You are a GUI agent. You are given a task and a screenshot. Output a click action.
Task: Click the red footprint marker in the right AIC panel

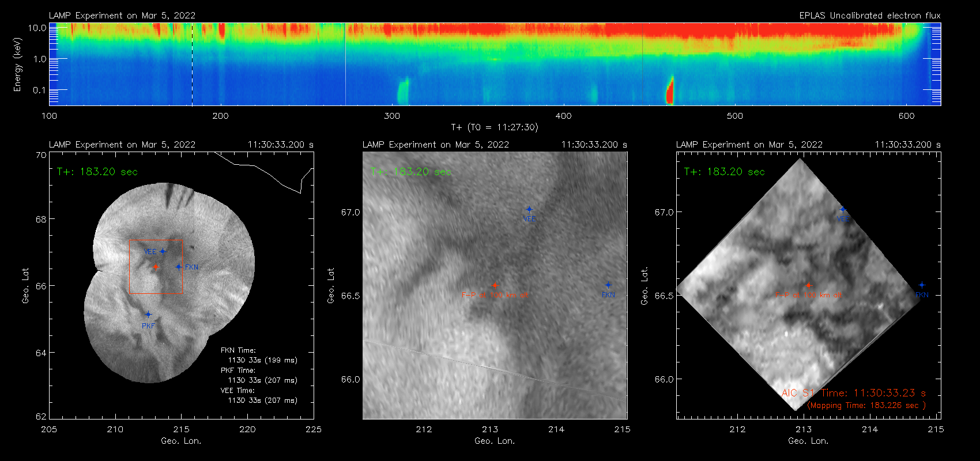pos(808,285)
